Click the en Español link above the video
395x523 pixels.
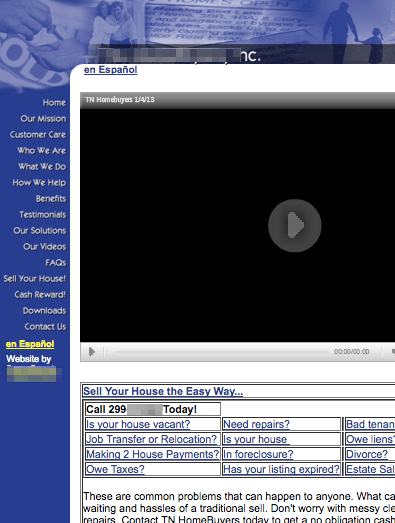tap(110, 70)
